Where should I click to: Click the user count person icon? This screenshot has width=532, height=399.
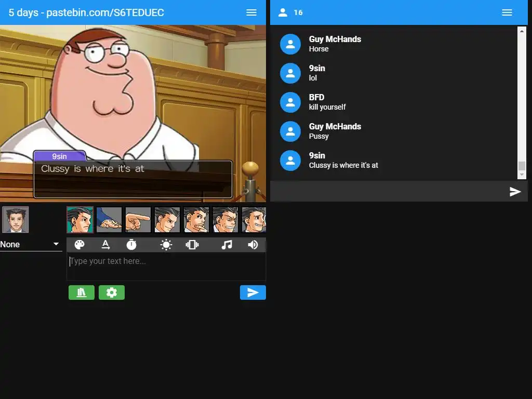(283, 12)
